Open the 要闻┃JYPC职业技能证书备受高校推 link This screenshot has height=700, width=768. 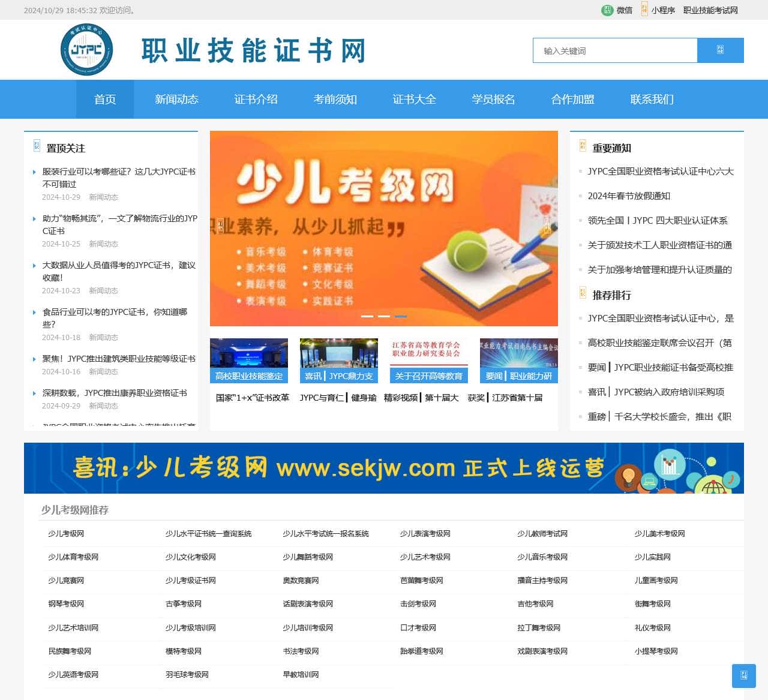pyautogui.click(x=661, y=368)
